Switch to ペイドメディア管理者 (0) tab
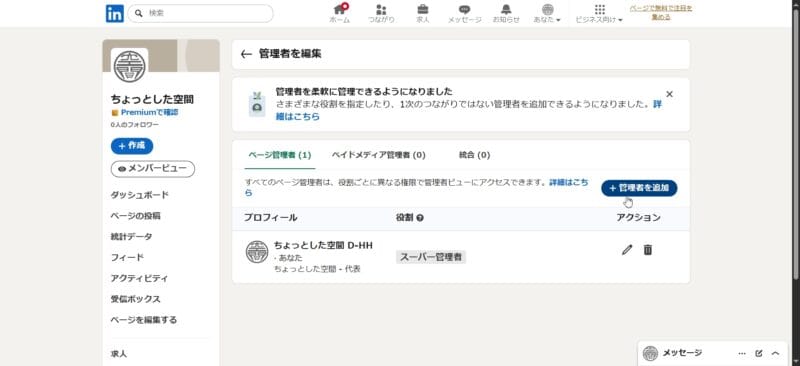 point(378,155)
